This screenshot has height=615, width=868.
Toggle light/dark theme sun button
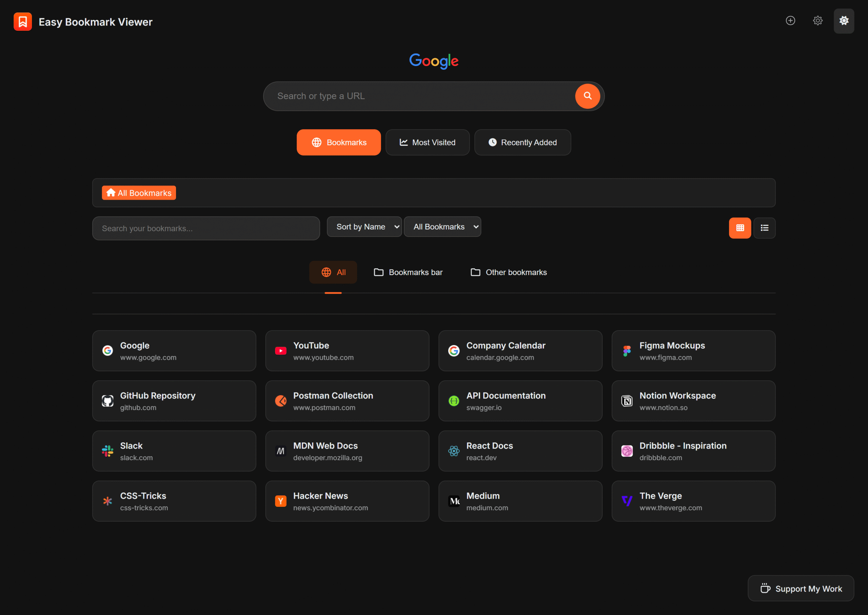(x=844, y=21)
